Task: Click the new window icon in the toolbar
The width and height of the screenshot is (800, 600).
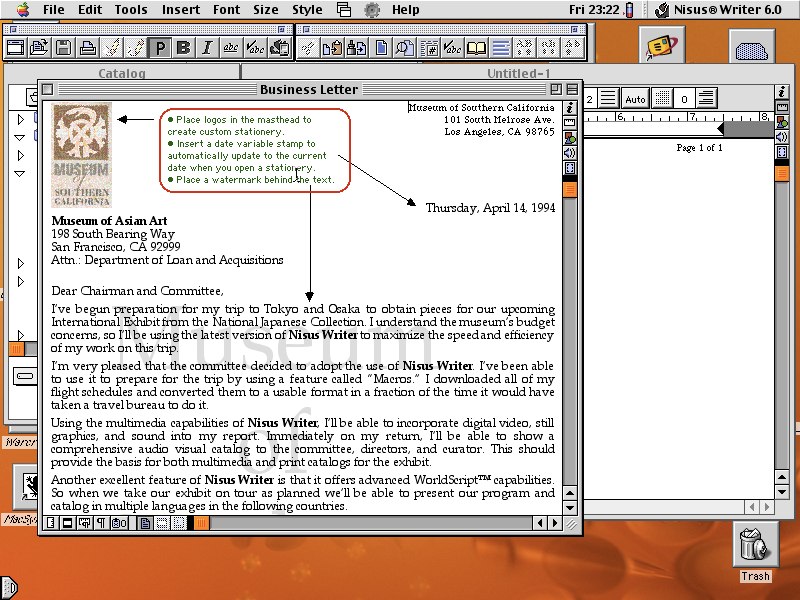Action: (x=15, y=48)
